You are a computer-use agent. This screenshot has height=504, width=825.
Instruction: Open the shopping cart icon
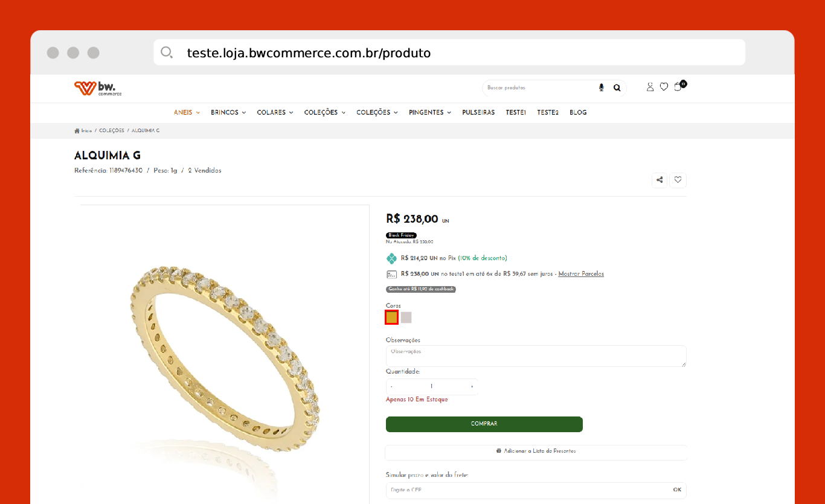[x=678, y=87]
